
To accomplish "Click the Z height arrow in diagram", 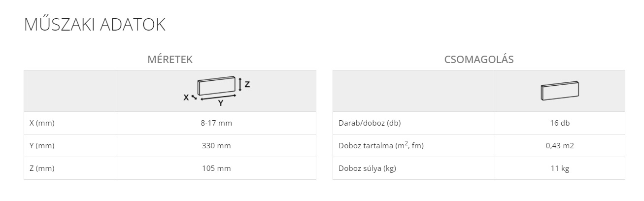I will [240, 84].
